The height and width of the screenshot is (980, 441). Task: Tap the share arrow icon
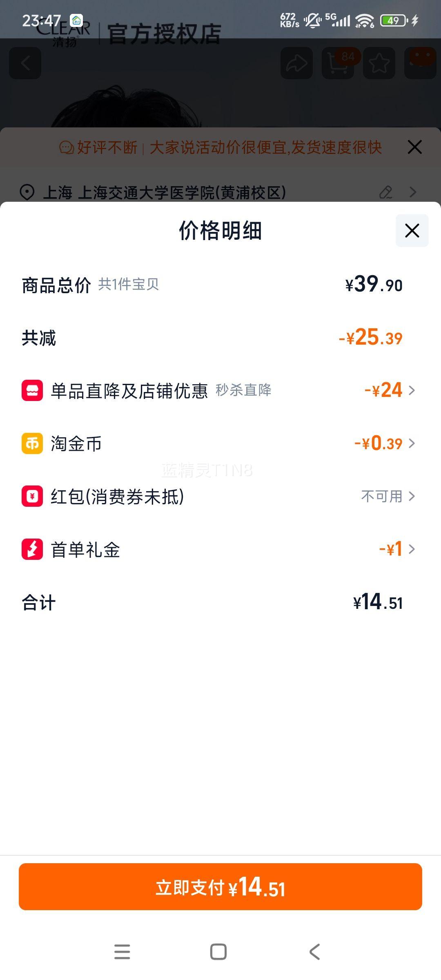[296, 63]
